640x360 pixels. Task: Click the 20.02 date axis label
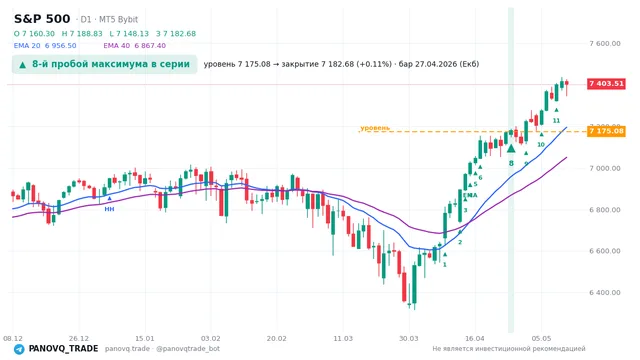[x=277, y=338]
